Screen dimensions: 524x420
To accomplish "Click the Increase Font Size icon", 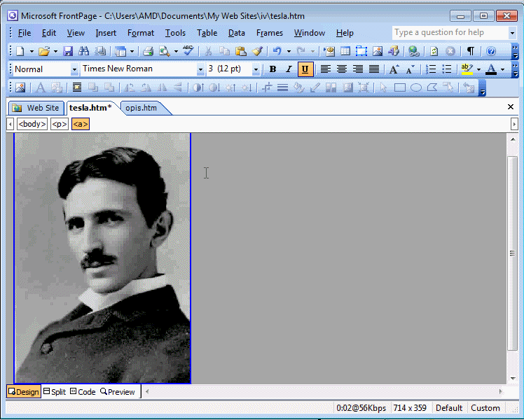I will (x=394, y=69).
